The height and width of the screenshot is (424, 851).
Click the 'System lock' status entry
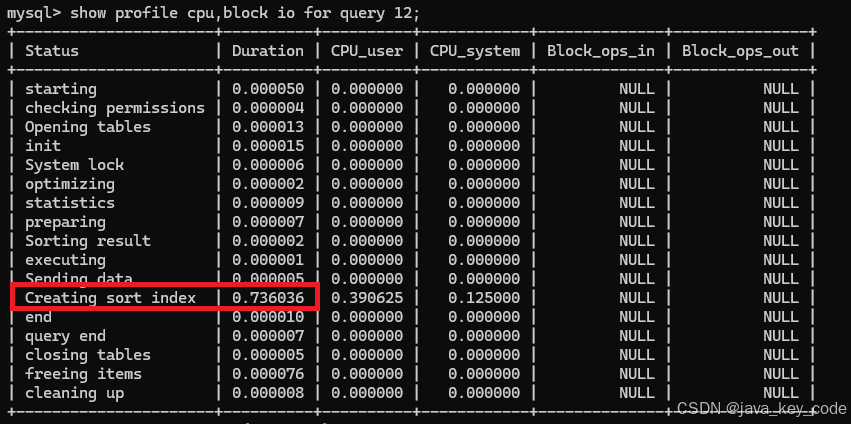coord(74,165)
